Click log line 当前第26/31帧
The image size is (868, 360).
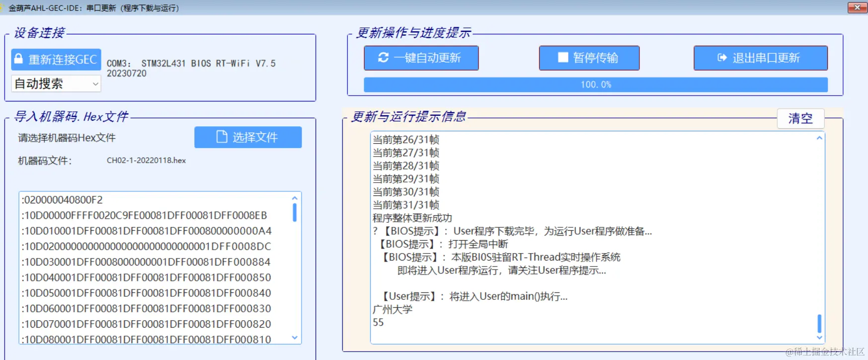406,140
